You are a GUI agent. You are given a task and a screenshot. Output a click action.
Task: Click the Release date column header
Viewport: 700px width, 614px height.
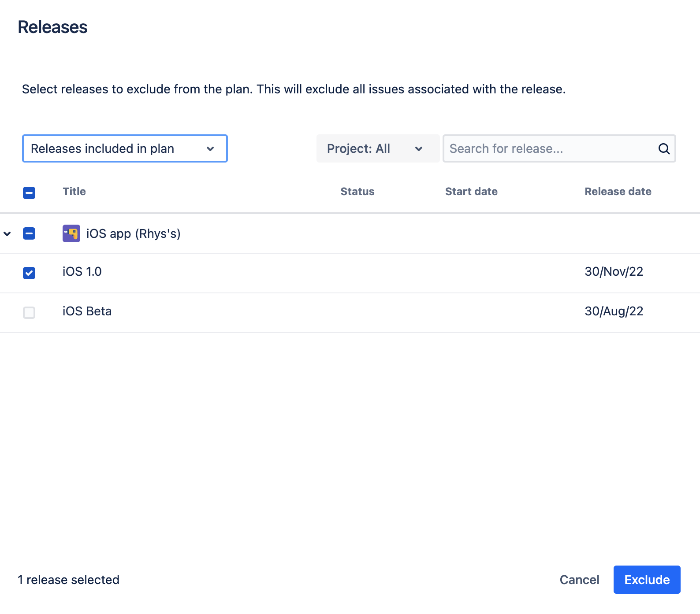(x=618, y=192)
